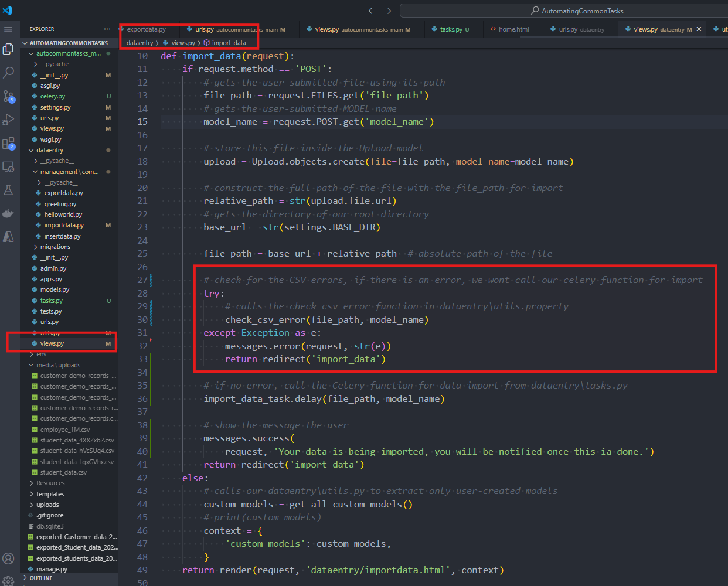
Task: Open the Search view icon
Action: 8,73
